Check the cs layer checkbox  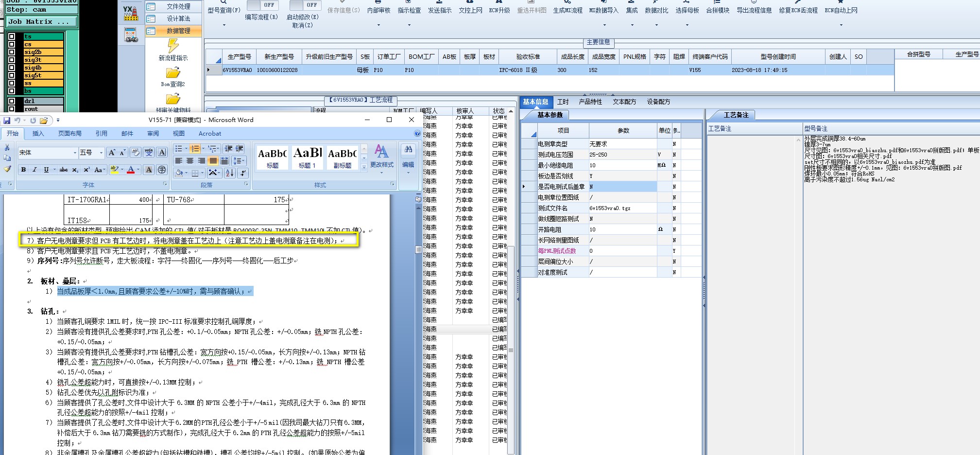12,44
